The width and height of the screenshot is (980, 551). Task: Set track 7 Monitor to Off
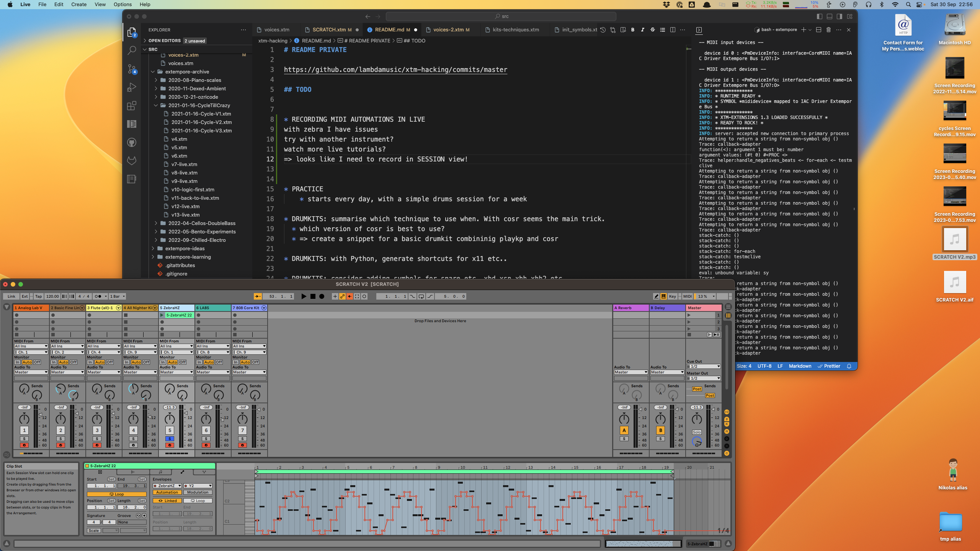pos(255,362)
